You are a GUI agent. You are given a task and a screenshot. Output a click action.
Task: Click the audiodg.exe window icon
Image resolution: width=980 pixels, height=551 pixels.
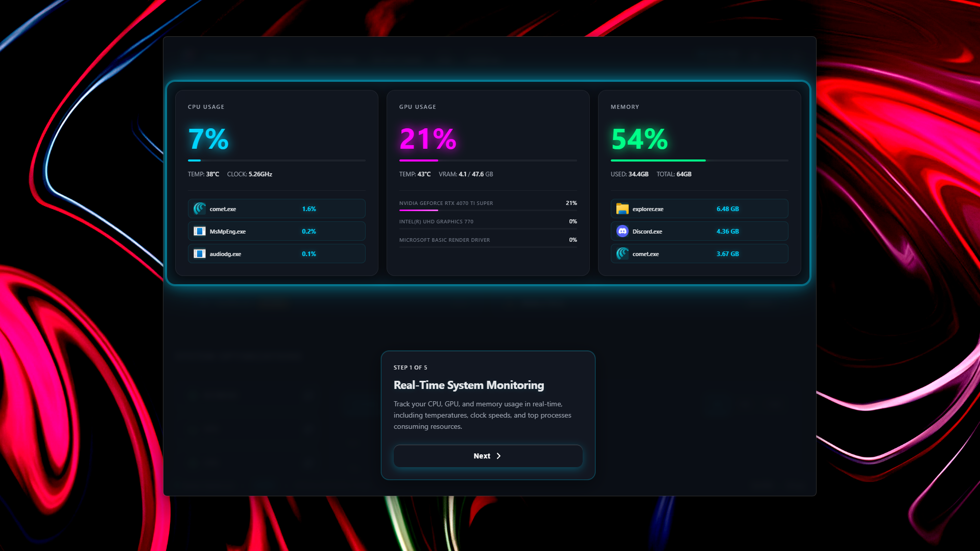click(x=199, y=254)
